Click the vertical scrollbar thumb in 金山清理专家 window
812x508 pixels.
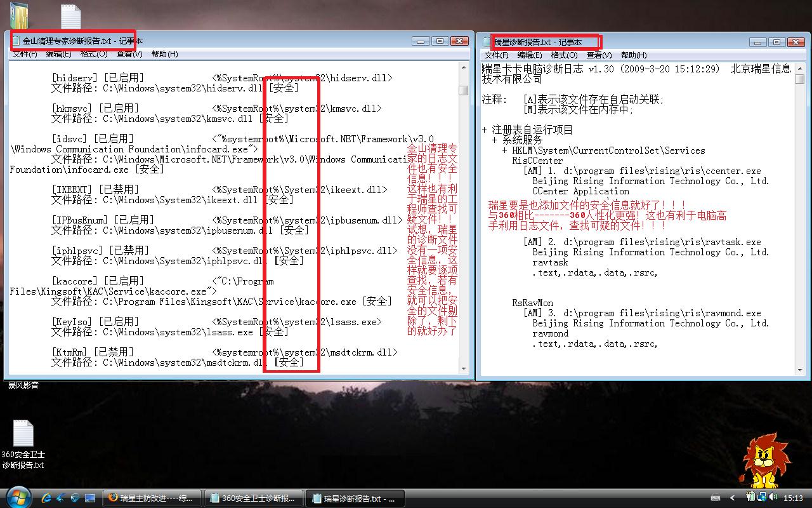[x=464, y=90]
